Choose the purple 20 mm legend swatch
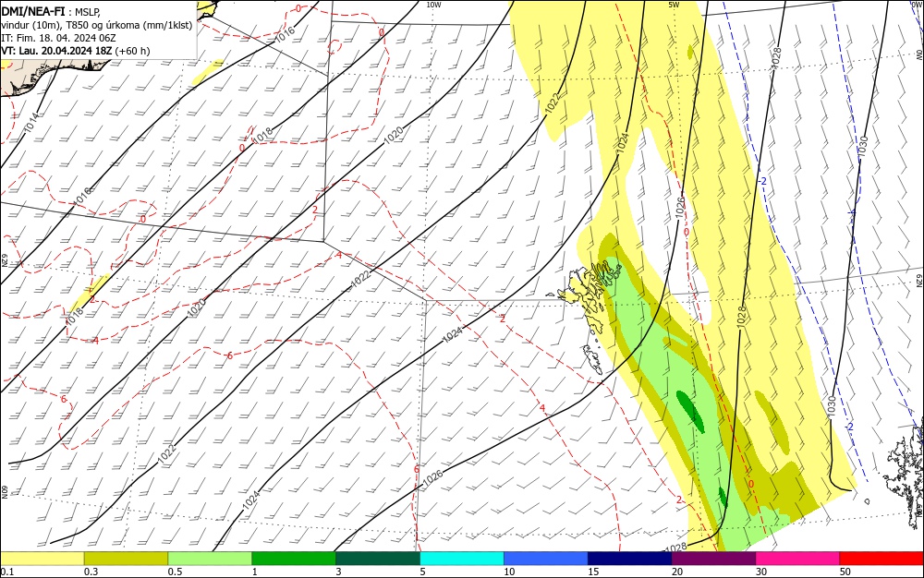This screenshot has width=924, height=578. pyautogui.click(x=713, y=559)
